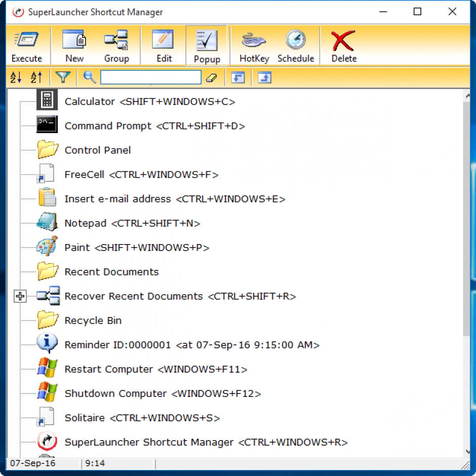Assign a HotKey using toolbar button
This screenshot has width=476, height=476.
[x=254, y=46]
